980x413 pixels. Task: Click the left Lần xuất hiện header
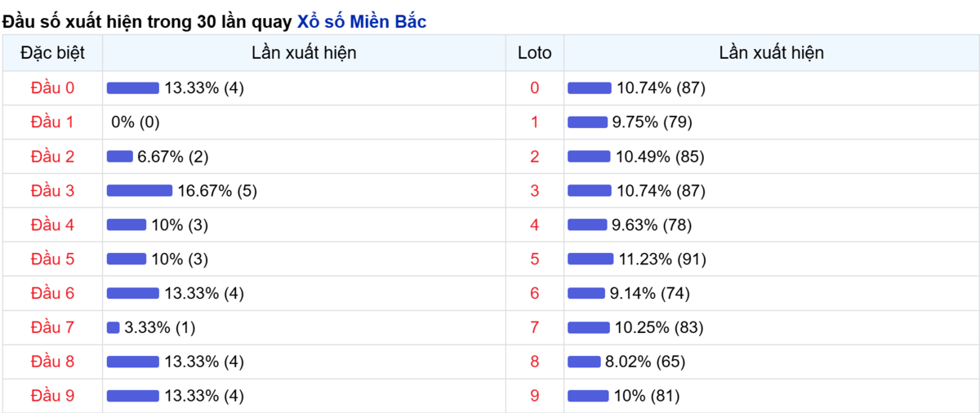(304, 53)
